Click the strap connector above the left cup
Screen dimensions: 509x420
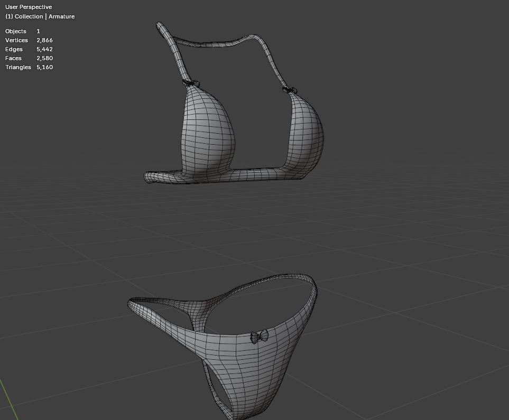pyautogui.click(x=191, y=83)
